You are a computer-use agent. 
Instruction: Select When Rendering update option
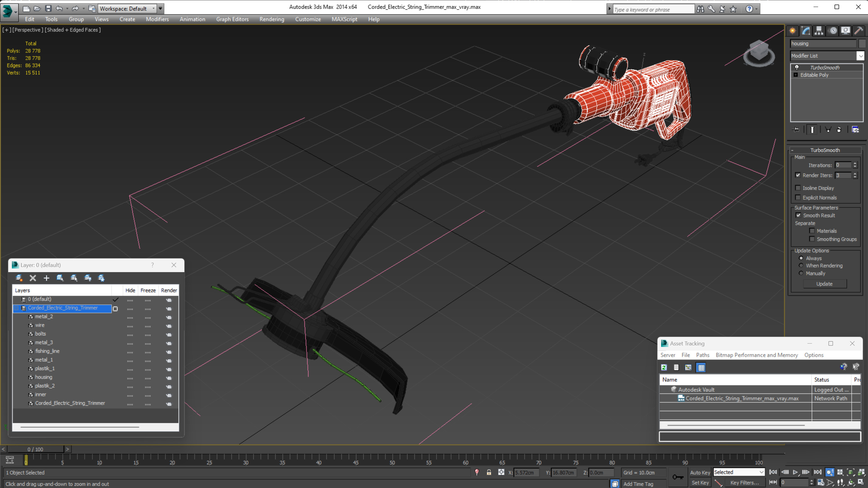[801, 265]
